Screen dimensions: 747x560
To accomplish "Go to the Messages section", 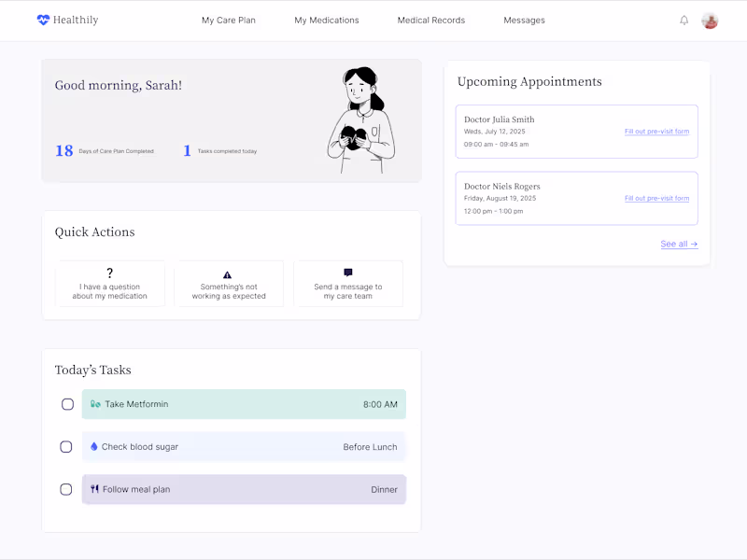I will (x=524, y=20).
